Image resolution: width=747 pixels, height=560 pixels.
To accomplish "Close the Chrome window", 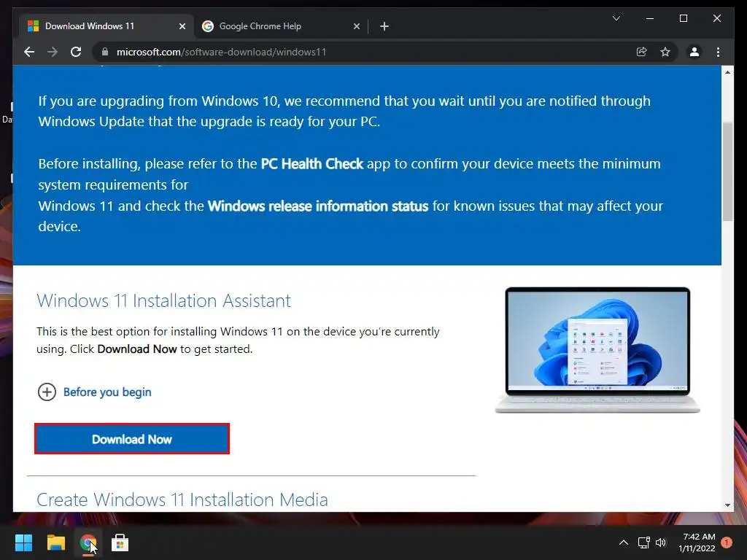I will 717,18.
